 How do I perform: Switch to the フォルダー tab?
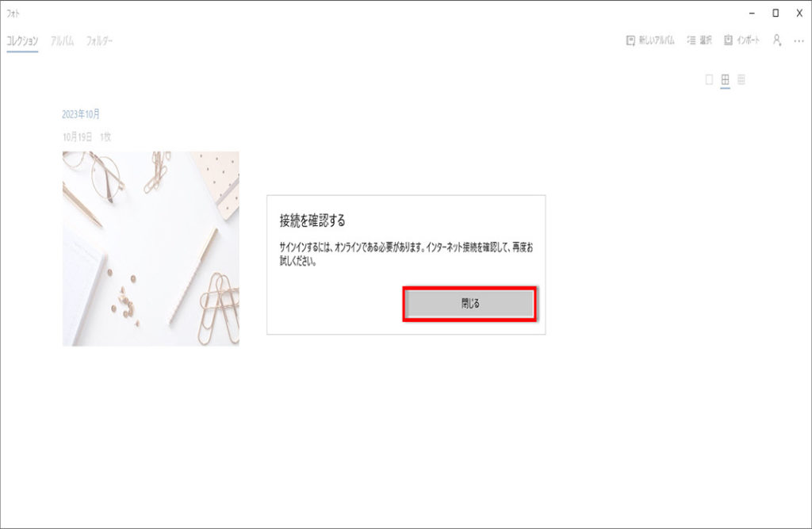coord(99,40)
